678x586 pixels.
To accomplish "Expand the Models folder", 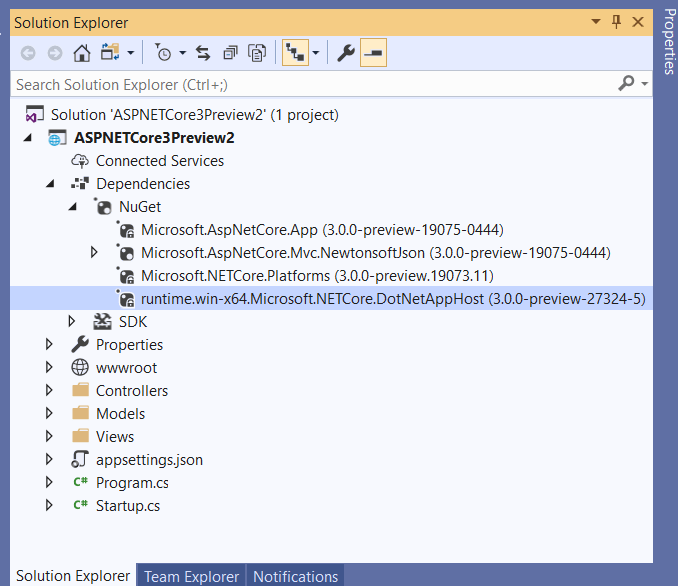I will tap(49, 413).
